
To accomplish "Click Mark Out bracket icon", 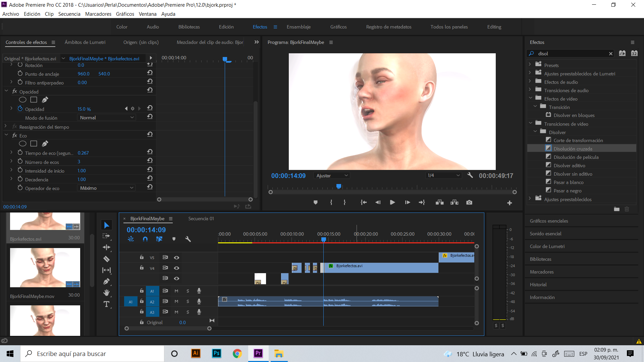I will (x=344, y=202).
